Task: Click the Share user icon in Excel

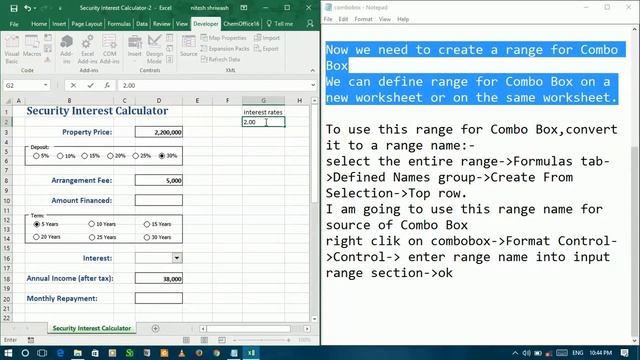Action: (310, 24)
